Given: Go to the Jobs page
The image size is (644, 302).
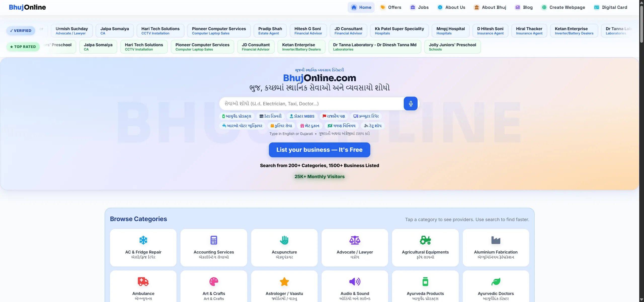Looking at the screenshot, I should (x=419, y=7).
